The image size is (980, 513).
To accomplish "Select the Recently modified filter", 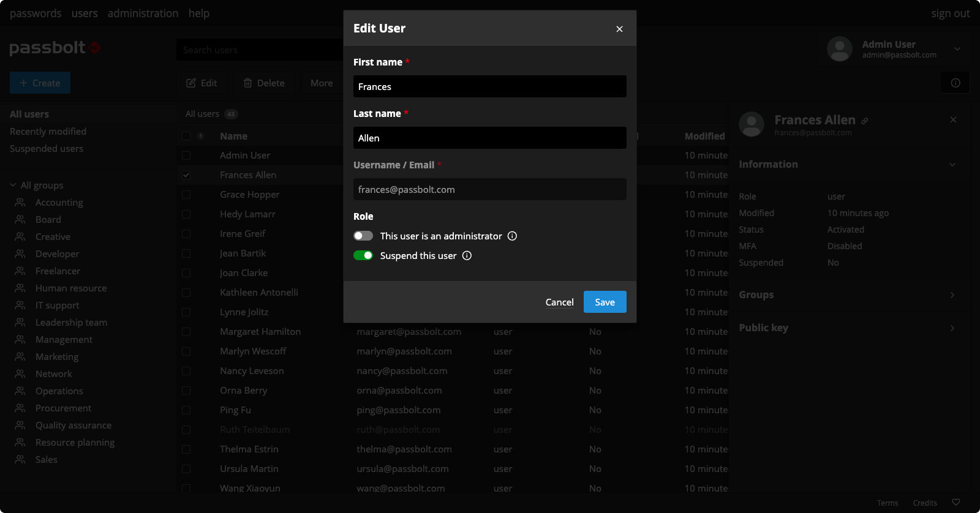I will pos(48,131).
